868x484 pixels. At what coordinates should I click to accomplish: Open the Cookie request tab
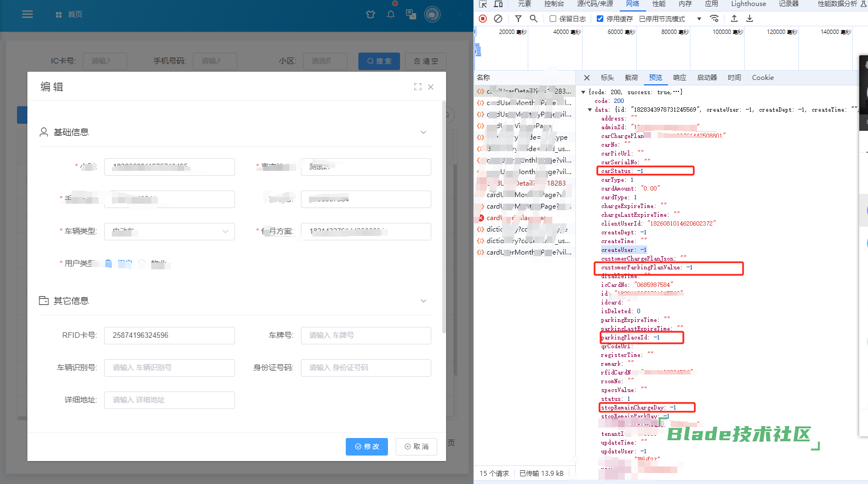(x=763, y=78)
